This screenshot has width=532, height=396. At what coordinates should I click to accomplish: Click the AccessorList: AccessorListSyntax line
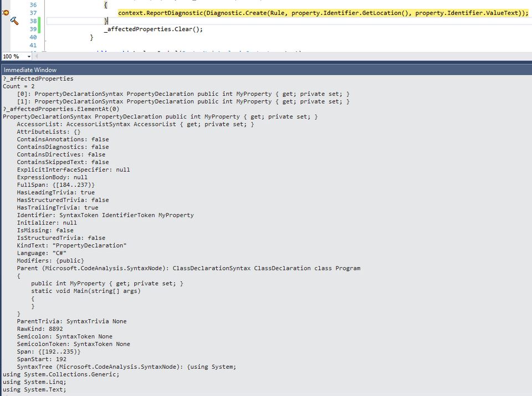coord(135,124)
